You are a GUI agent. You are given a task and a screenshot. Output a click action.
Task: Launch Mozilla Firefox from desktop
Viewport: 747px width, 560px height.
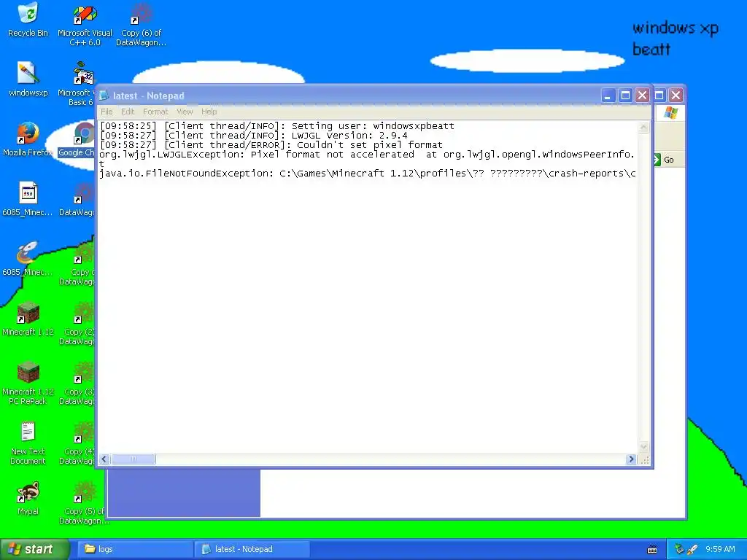(27, 139)
